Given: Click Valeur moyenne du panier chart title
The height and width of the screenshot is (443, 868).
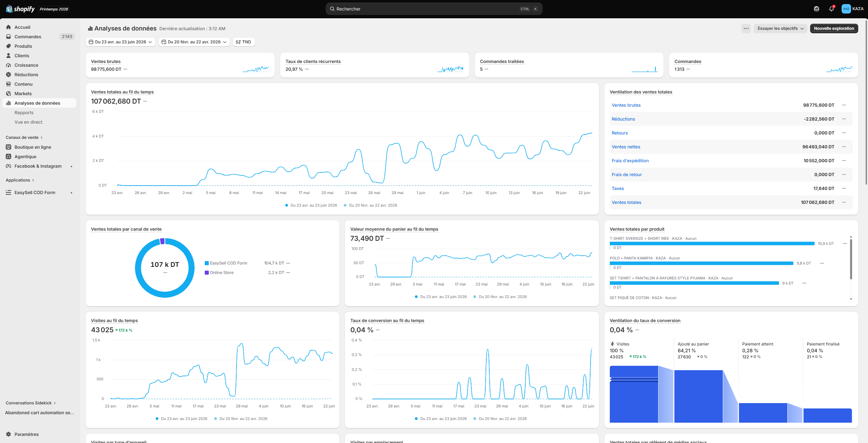Looking at the screenshot, I should pyautogui.click(x=394, y=229).
